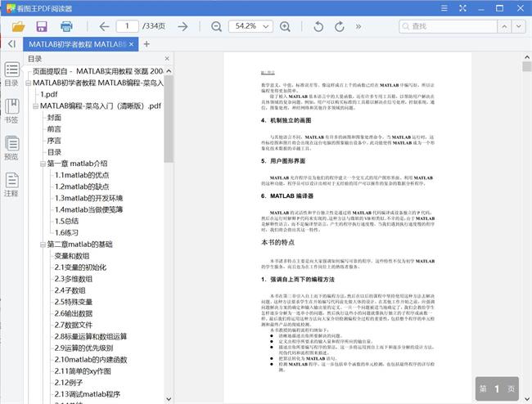Open section 1.6练习
532x404 pixels.
pos(66,232)
